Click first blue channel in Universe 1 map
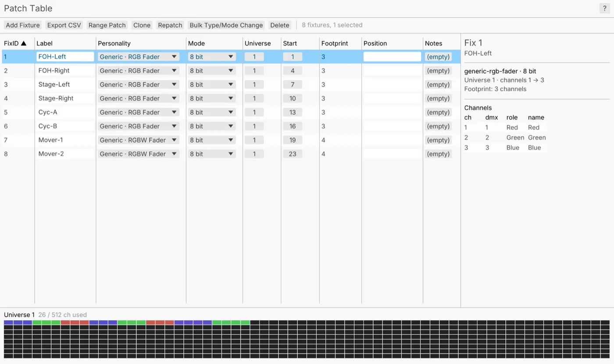Viewport: 614px width, 364px height. click(x=8, y=322)
